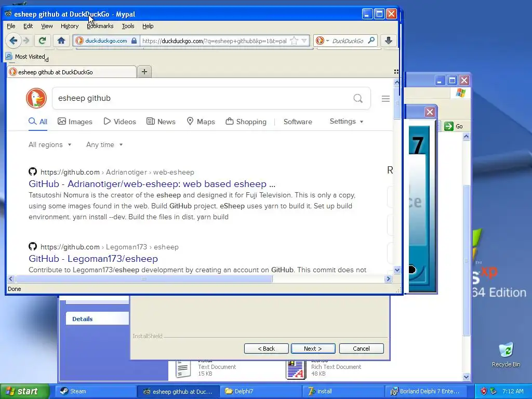Switch to the install taskbar button
Viewport: 532px width, 399px height.
pyautogui.click(x=343, y=391)
